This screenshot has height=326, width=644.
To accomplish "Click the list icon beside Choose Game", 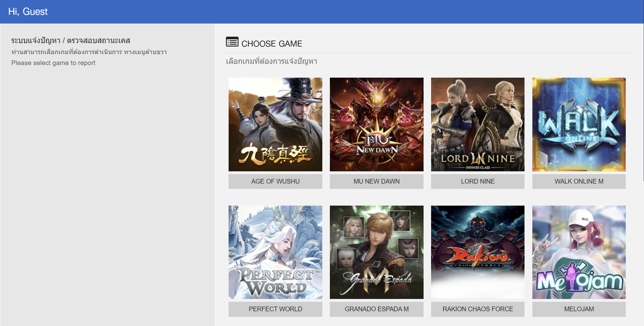I will 232,42.
